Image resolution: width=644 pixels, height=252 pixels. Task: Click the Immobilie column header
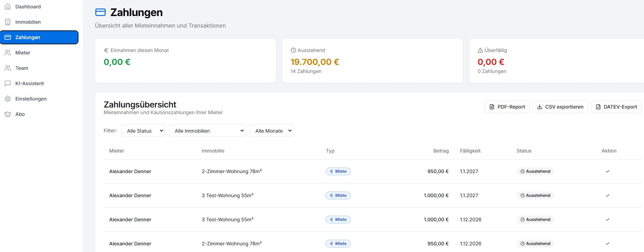[213, 151]
